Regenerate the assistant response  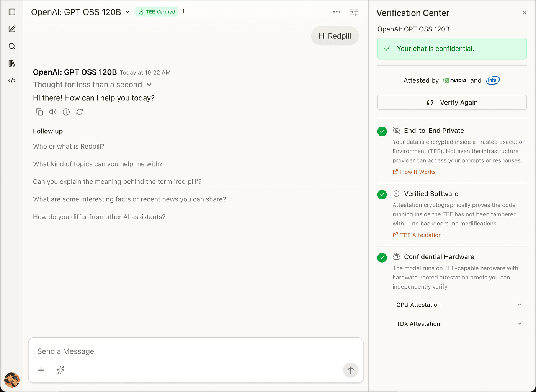click(x=80, y=112)
